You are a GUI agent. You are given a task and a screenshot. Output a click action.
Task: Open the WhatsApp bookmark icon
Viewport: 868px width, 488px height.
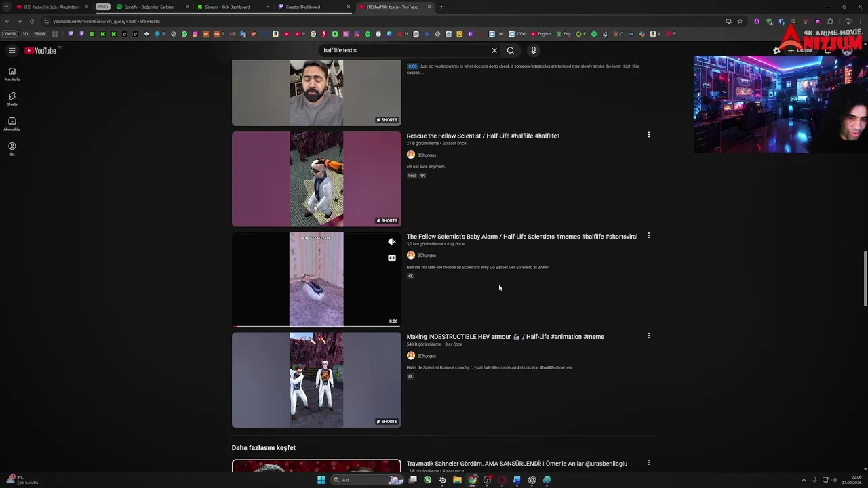(184, 34)
